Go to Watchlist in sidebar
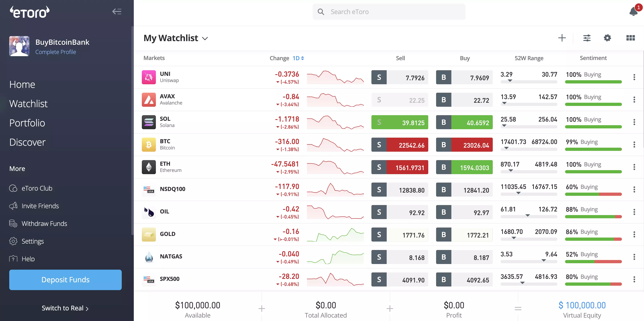 (28, 104)
